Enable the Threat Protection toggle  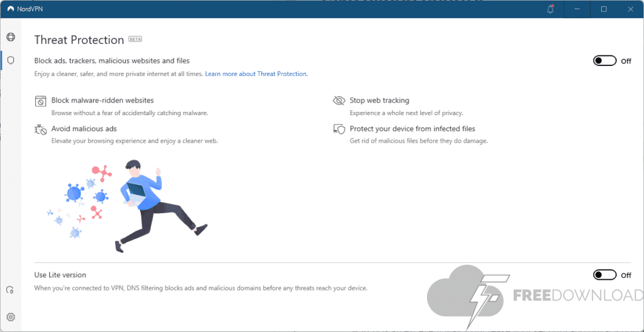[x=604, y=61]
